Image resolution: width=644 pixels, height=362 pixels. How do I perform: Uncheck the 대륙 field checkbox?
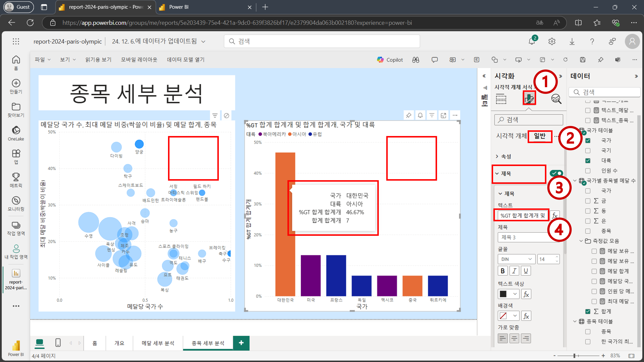[x=588, y=161]
